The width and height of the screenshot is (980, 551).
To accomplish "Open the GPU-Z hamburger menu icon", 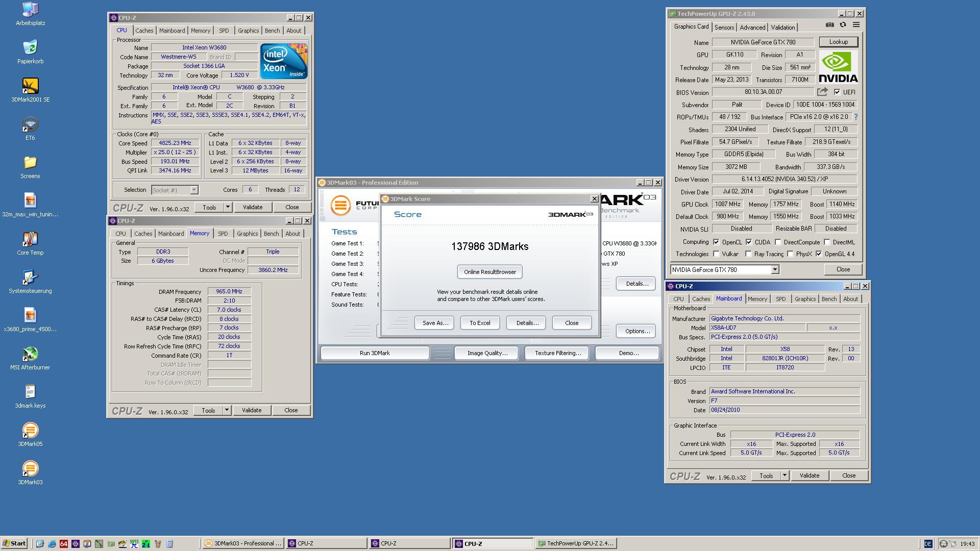I will [x=856, y=25].
